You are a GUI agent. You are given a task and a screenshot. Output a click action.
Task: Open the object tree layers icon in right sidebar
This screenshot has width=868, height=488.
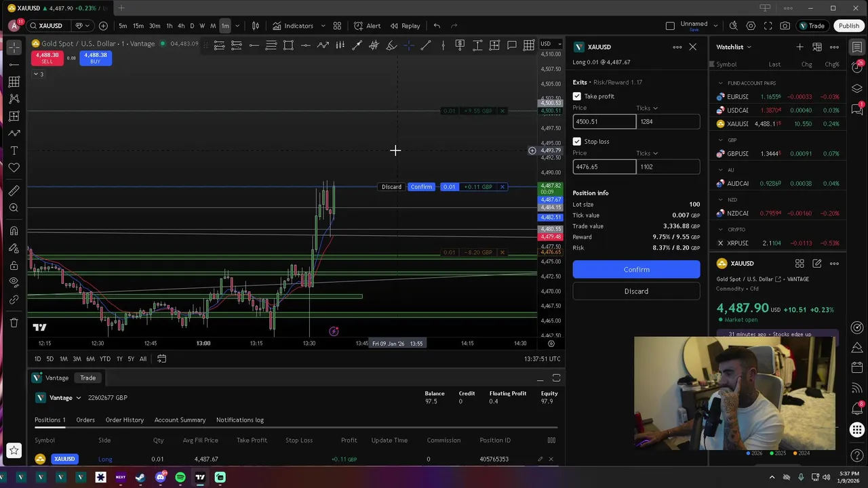coord(857,88)
